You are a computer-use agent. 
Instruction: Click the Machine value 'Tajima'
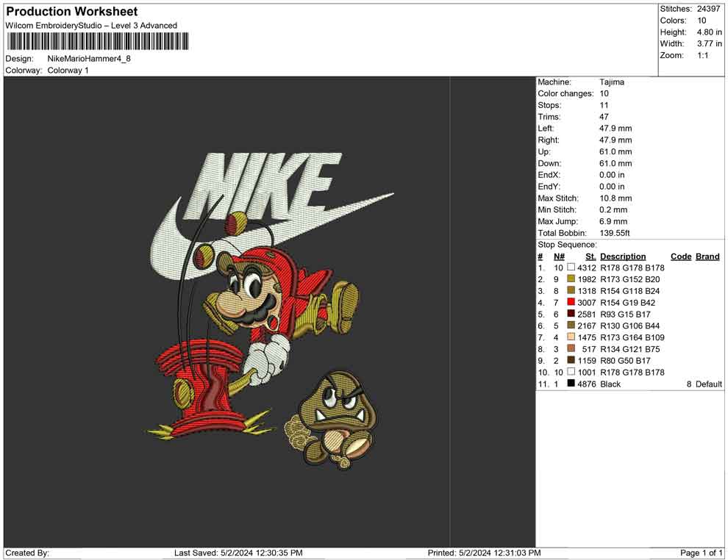click(612, 82)
